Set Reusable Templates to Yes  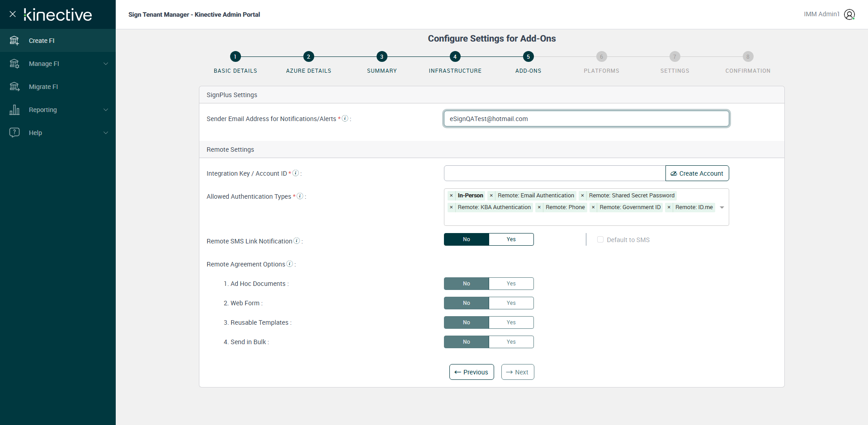point(511,322)
